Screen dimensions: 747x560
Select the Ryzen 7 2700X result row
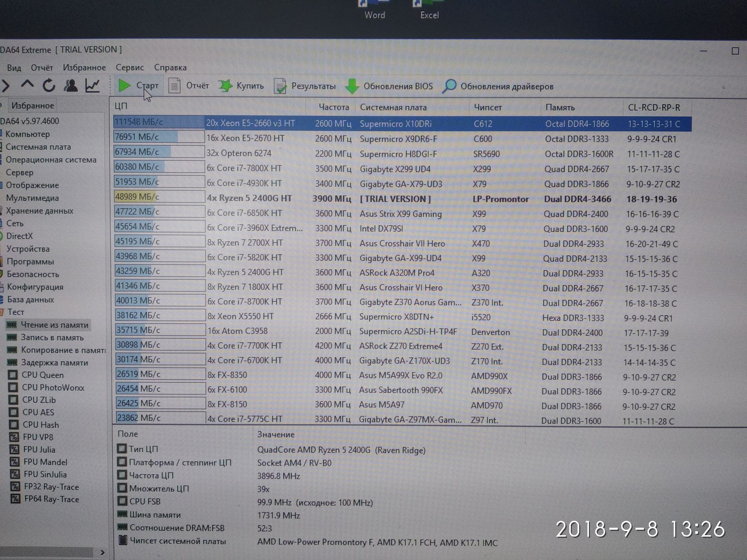pos(245,243)
